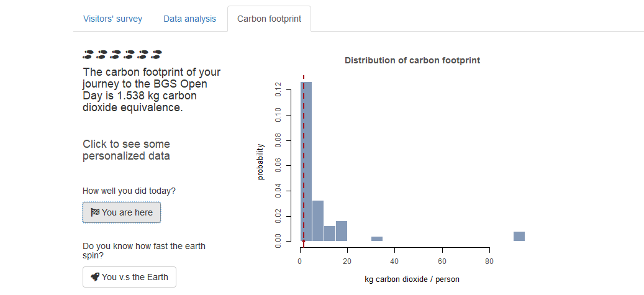644x295 pixels.
Task: Click the red arrow marker on the x-axis
Action: (303, 242)
